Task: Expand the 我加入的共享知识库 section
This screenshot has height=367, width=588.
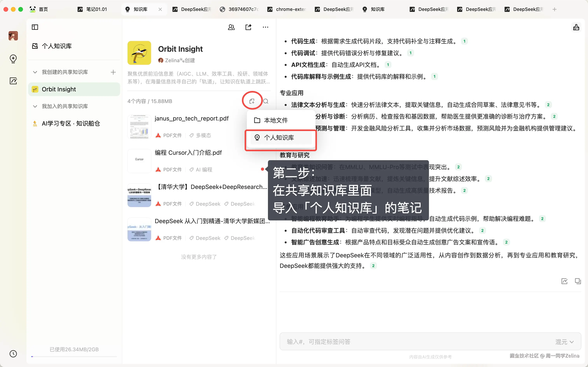Action: [x=35, y=106]
